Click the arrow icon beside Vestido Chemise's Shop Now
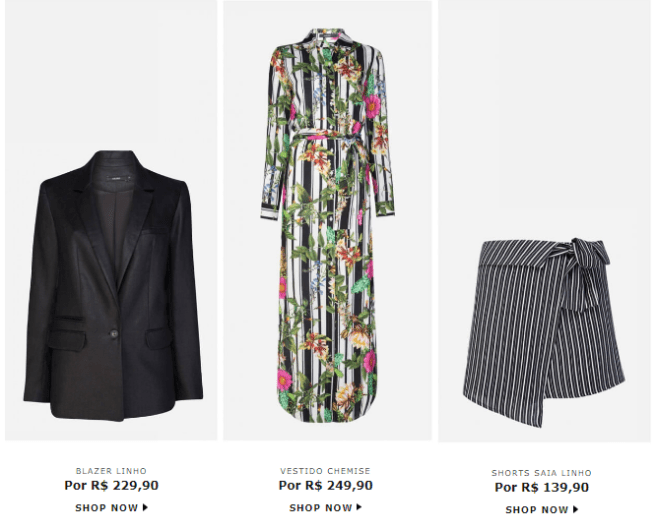656x528 pixels. (x=359, y=507)
